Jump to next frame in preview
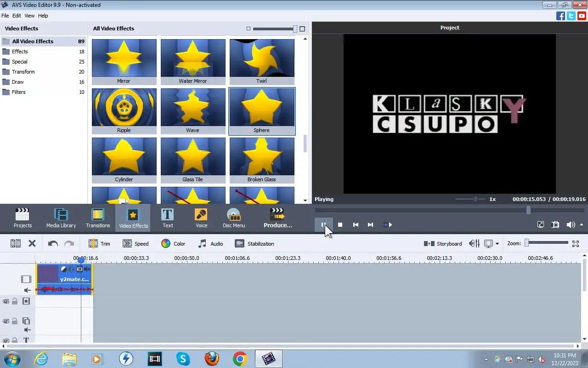The image size is (588, 368). (370, 225)
